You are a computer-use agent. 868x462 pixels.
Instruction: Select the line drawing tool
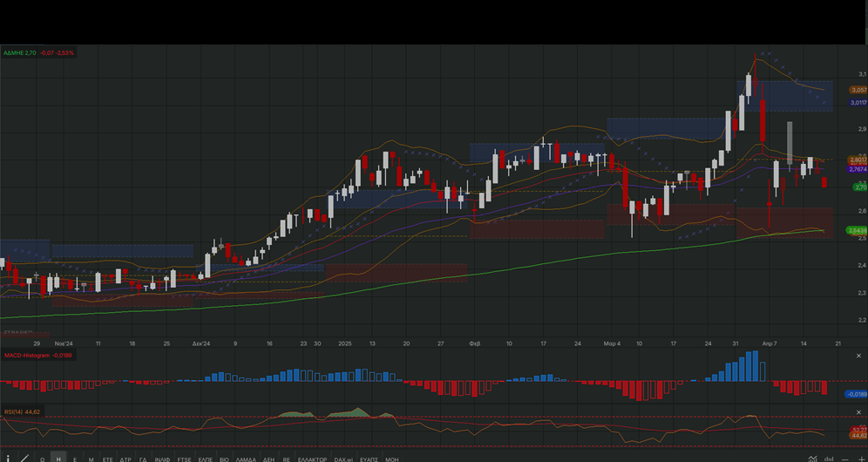click(x=25, y=459)
